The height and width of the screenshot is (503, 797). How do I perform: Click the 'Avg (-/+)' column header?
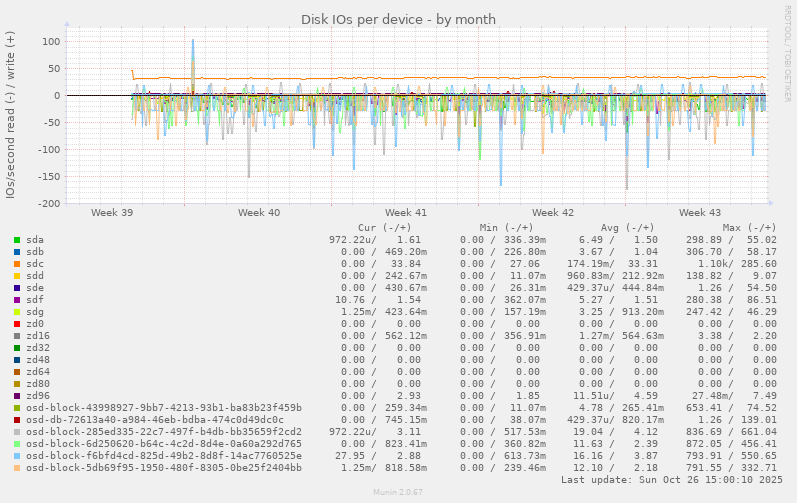pos(621,228)
